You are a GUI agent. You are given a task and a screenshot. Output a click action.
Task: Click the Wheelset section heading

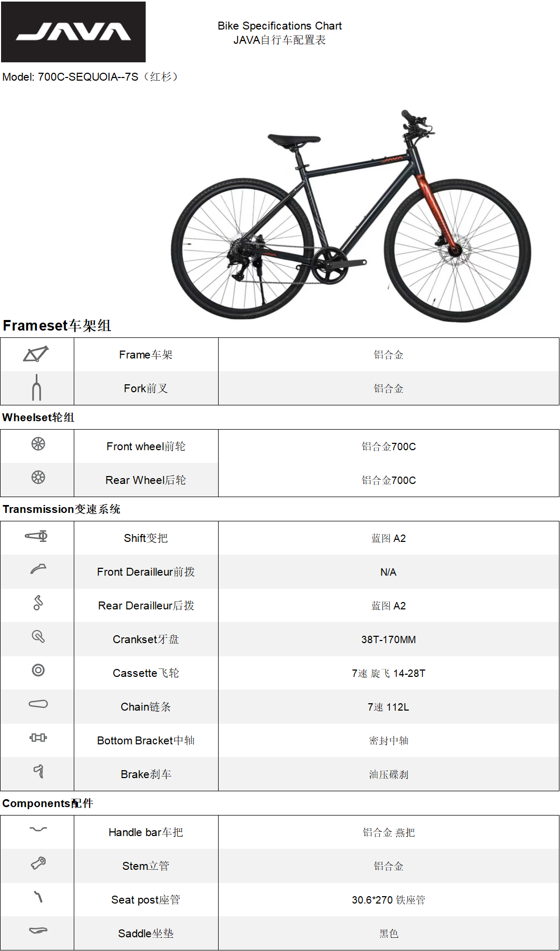click(38, 418)
